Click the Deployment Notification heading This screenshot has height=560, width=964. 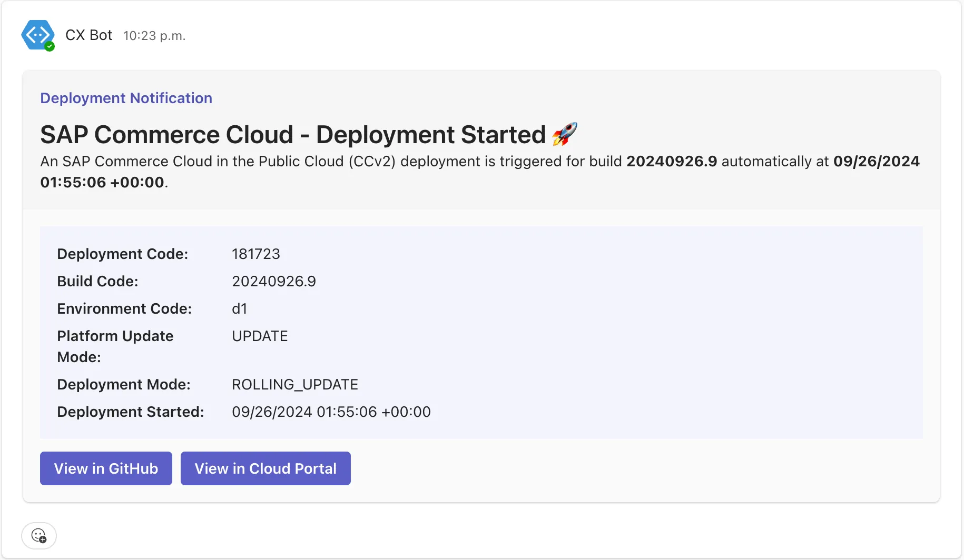(126, 98)
